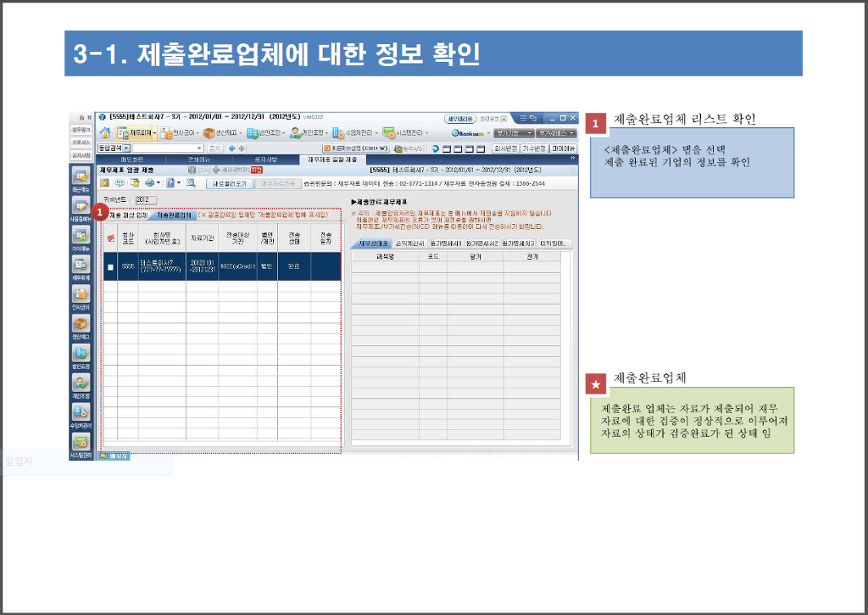Click the print icon in sub-toolbar

[x=149, y=182]
